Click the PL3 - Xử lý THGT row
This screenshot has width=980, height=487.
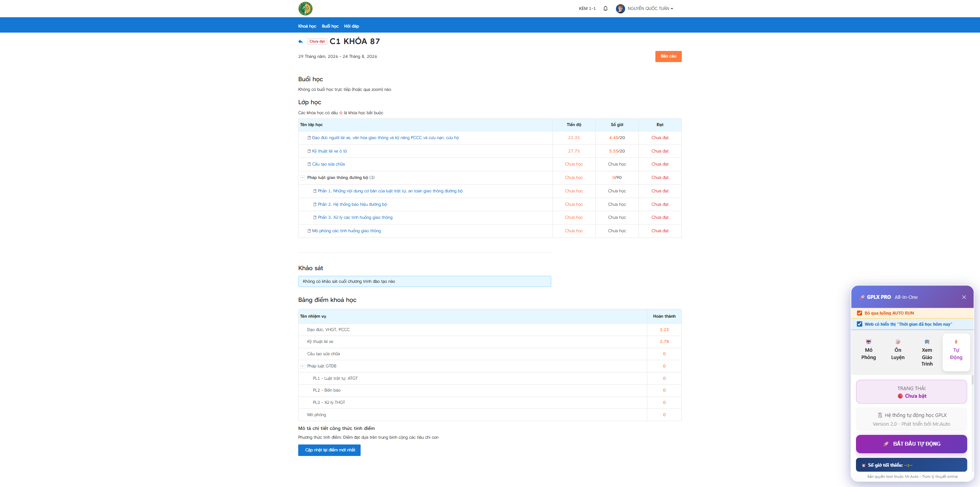point(490,403)
